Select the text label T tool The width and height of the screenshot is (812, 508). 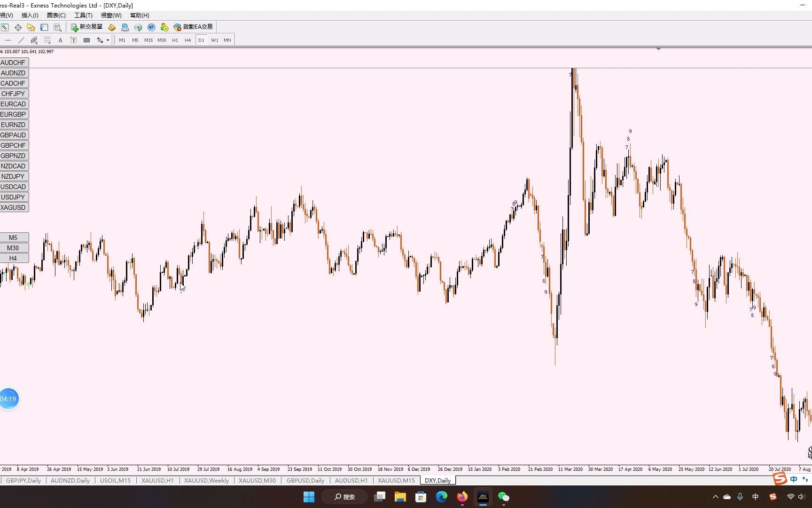pyautogui.click(x=74, y=40)
